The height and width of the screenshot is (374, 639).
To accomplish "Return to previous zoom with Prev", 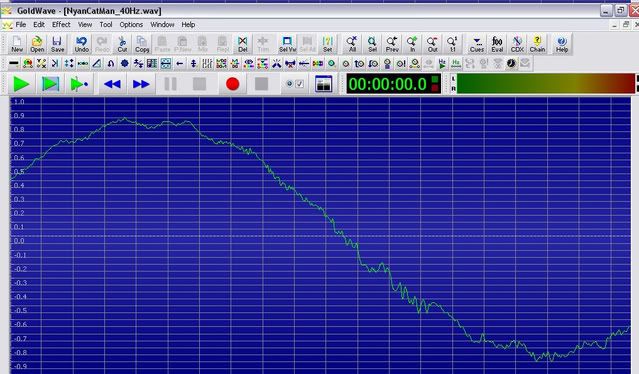I will [x=392, y=44].
